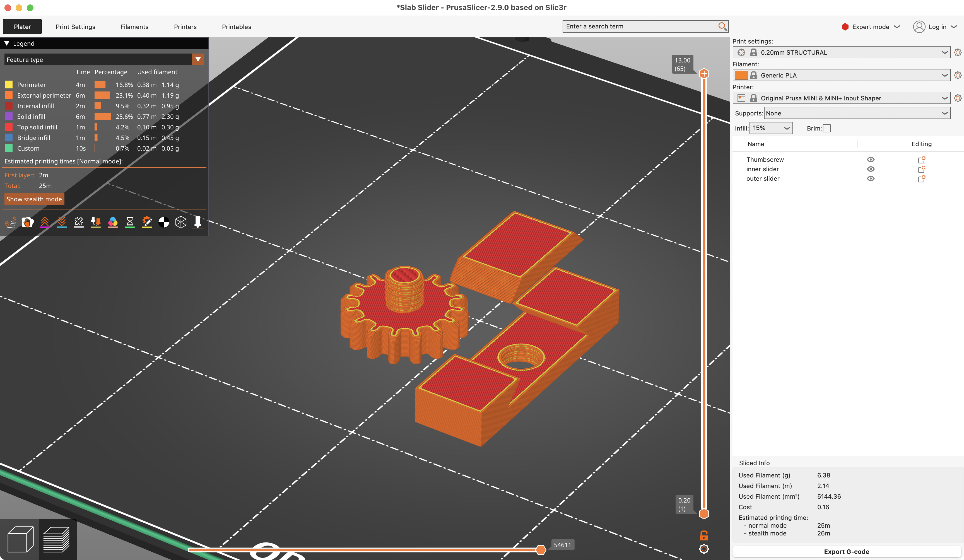This screenshot has width=964, height=560.
Task: Hide outer slider using its eye icon
Action: (871, 179)
